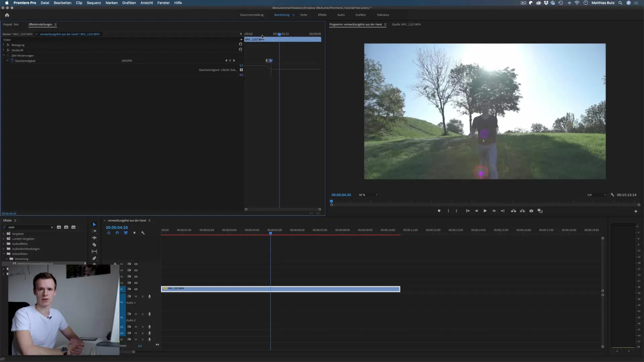Switch to Farbe workspace
This screenshot has width=644, height=362.
tap(304, 15)
